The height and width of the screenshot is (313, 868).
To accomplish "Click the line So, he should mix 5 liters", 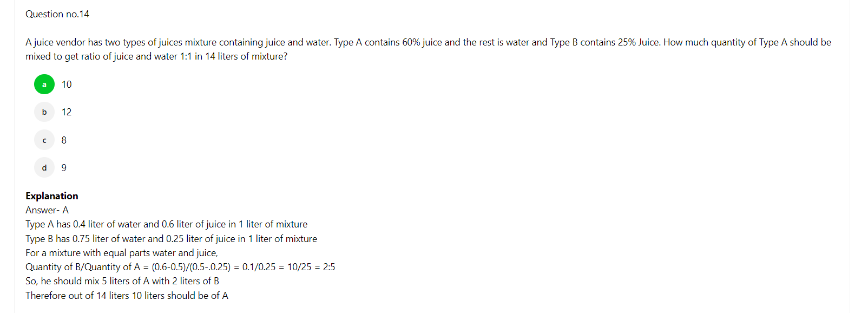I will pos(122,281).
